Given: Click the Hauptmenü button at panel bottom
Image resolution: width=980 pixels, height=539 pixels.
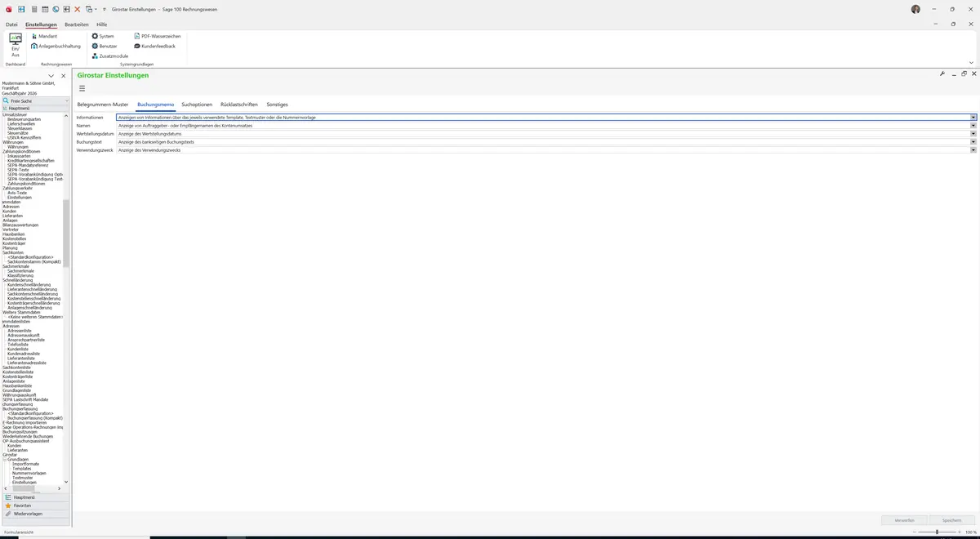Looking at the screenshot, I should [x=34, y=497].
